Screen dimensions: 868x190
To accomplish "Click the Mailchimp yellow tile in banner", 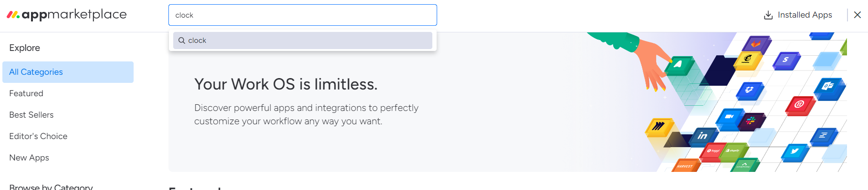I will pyautogui.click(x=747, y=60).
